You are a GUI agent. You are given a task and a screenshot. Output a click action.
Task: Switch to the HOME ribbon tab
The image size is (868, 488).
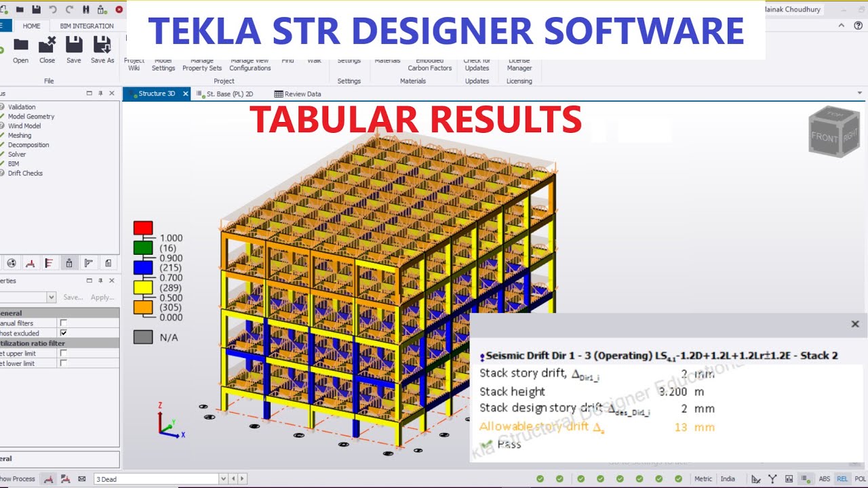(x=31, y=26)
